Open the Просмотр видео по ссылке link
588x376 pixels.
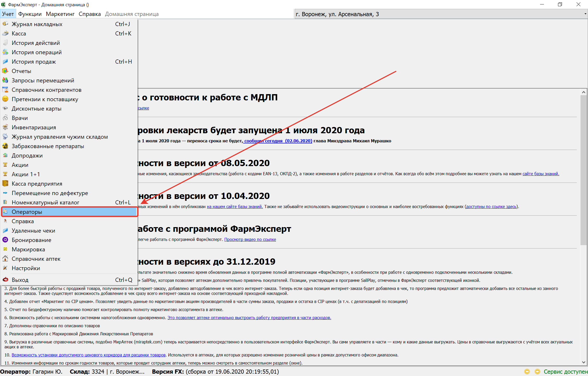[x=250, y=239]
